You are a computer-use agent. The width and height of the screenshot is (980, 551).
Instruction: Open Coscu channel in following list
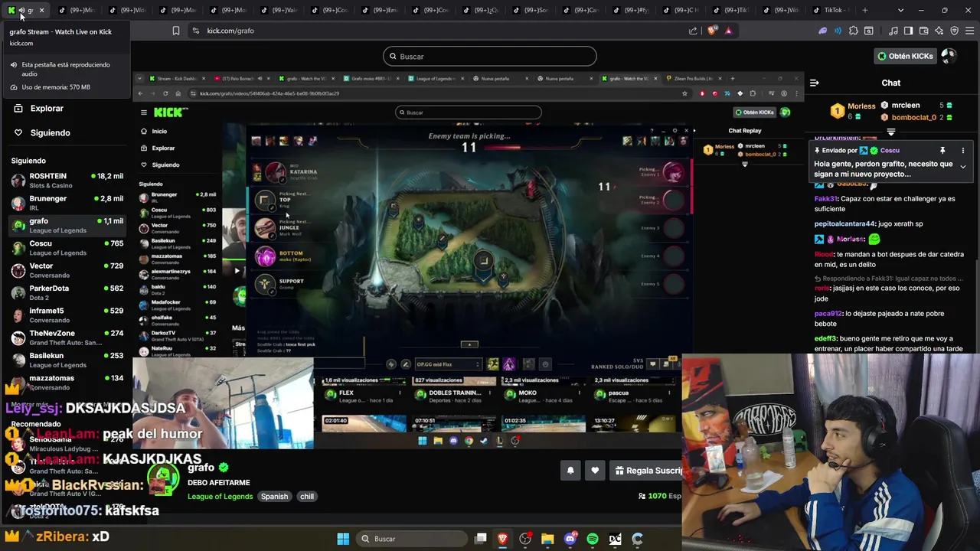[67, 248]
